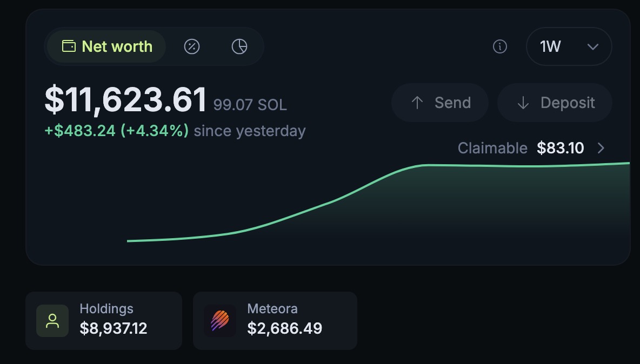Select the Holdings card
This screenshot has width=640, height=364.
pos(104,320)
